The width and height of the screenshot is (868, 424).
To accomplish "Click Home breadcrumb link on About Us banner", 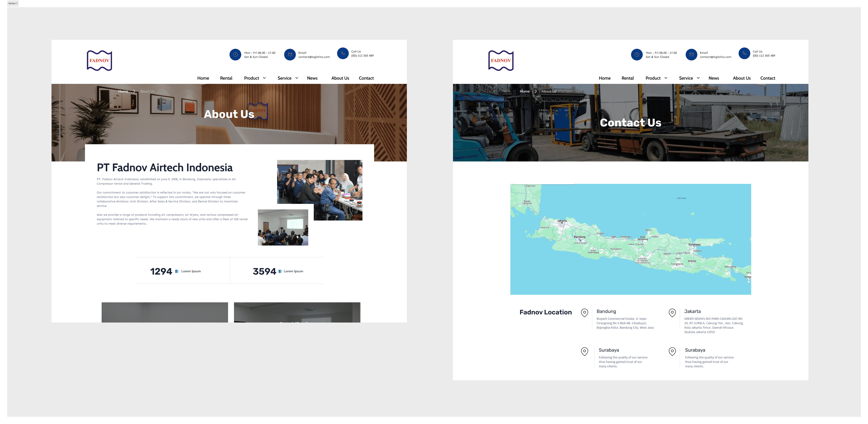I will tap(123, 91).
